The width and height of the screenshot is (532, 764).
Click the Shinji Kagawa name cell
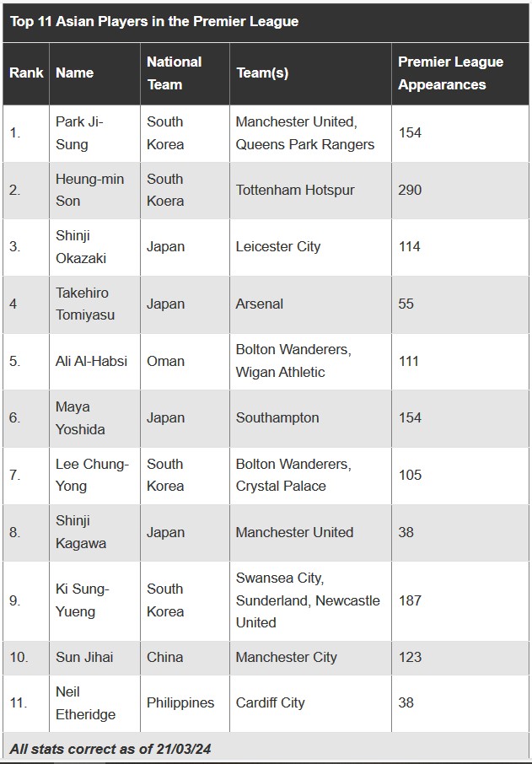tap(81, 532)
